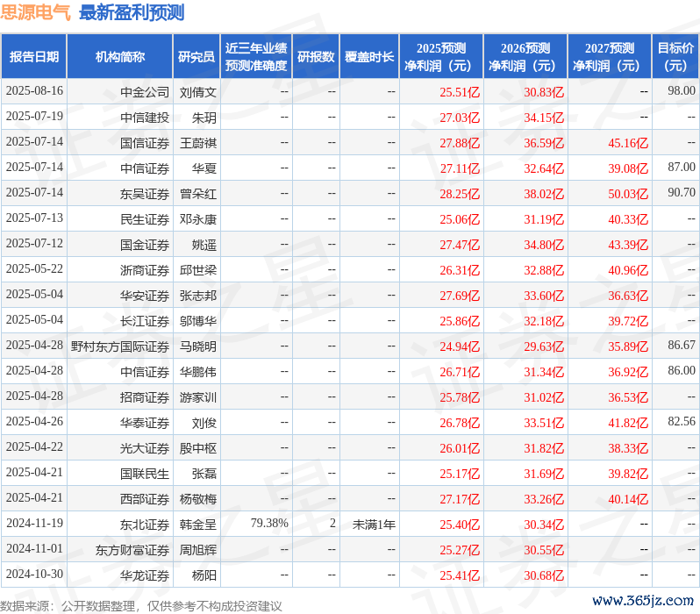This screenshot has height=614, width=700.
Task: Select the 2027预测净利润 column header
Action: [610, 57]
